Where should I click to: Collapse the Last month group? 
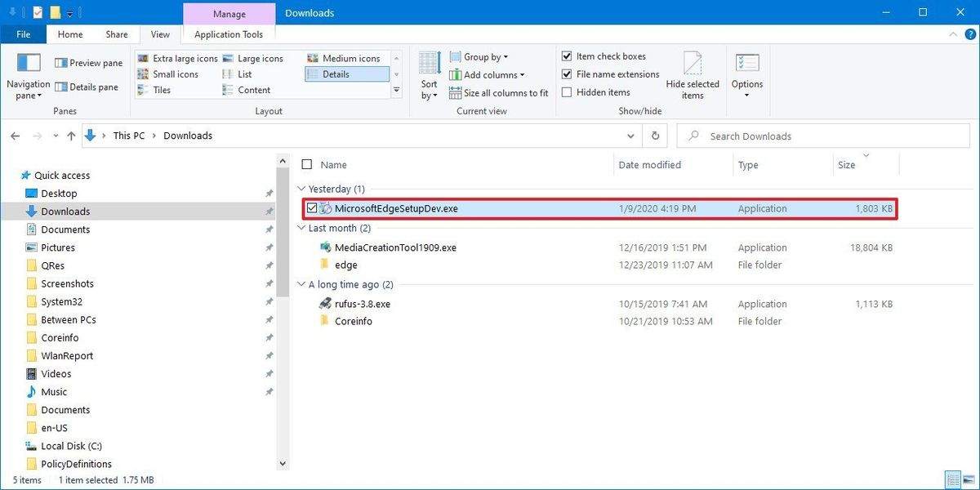pos(301,228)
